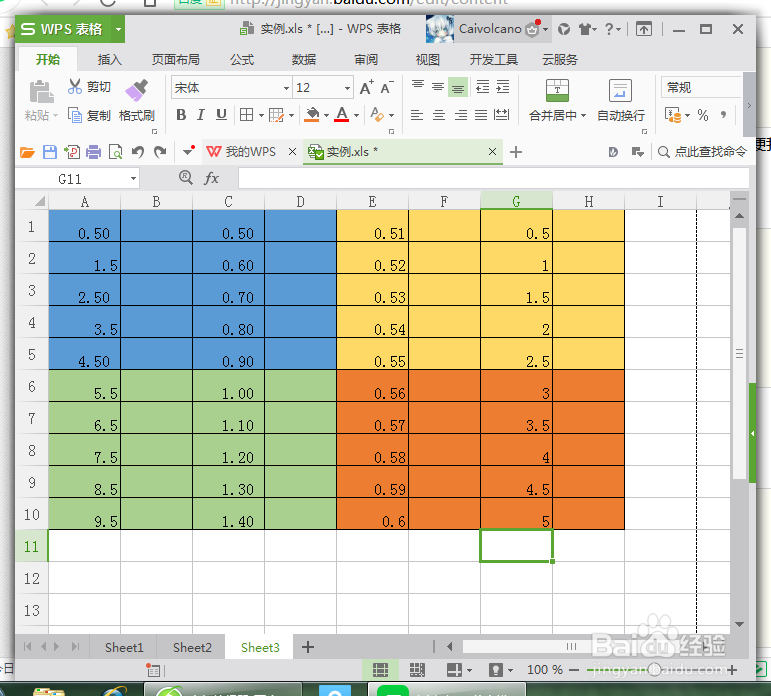Toggle underline formatting
The height and width of the screenshot is (696, 771).
(221, 115)
